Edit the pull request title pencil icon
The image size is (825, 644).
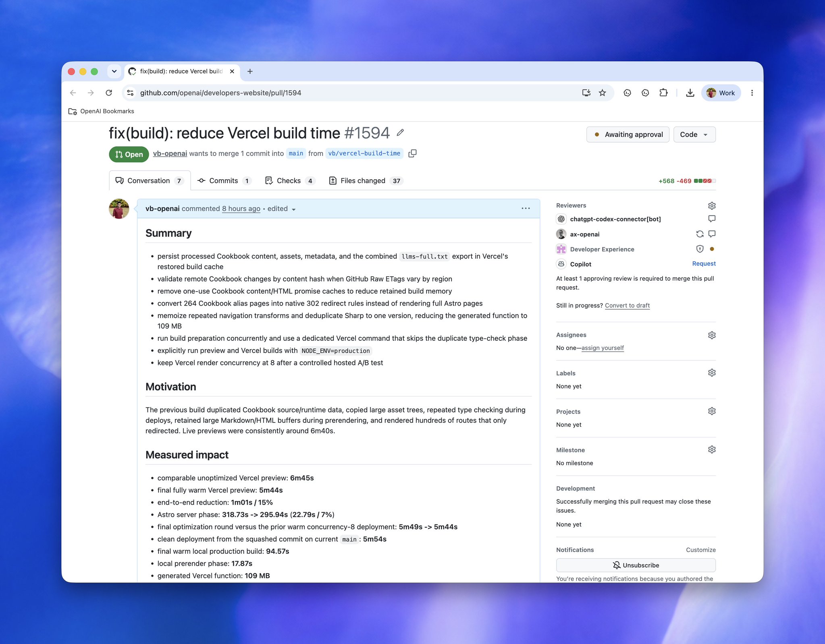click(400, 133)
